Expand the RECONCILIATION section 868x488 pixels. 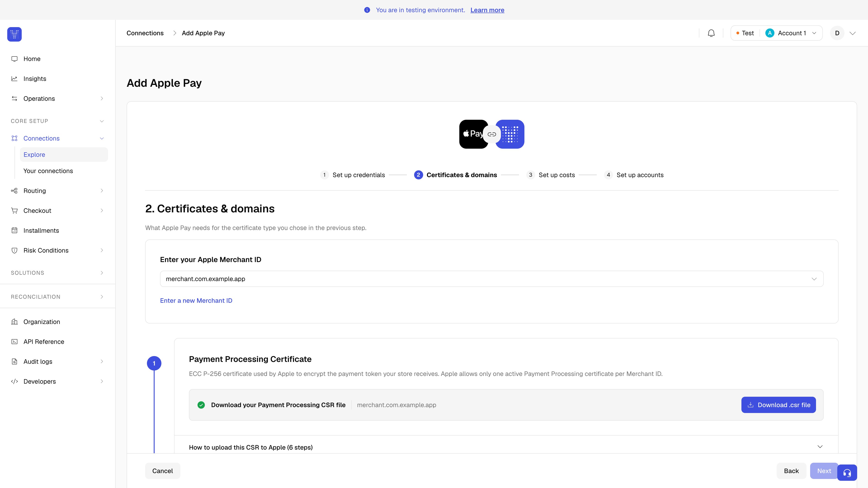[x=102, y=297]
